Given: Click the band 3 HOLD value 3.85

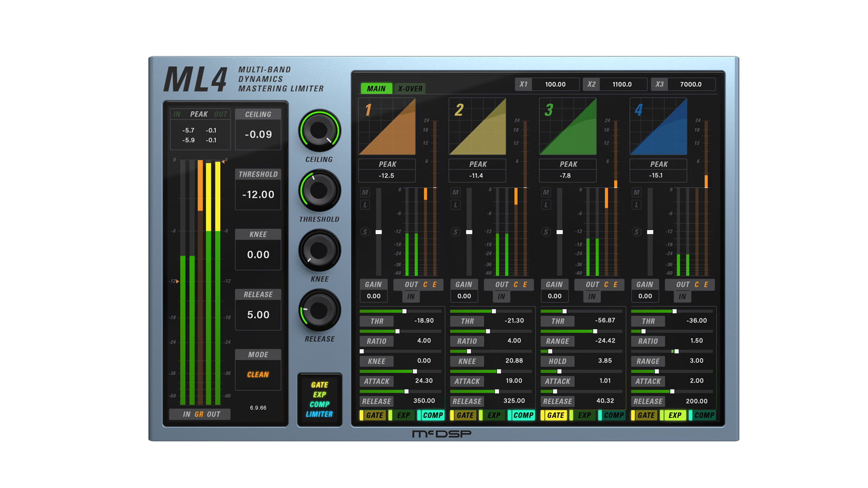Looking at the screenshot, I should coord(605,361).
